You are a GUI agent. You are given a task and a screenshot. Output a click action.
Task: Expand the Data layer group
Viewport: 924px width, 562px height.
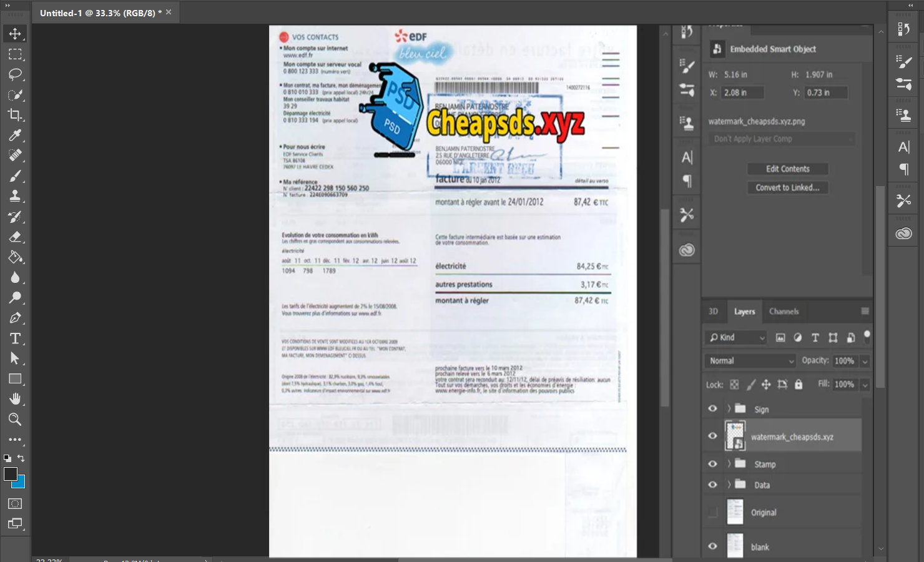tap(729, 485)
